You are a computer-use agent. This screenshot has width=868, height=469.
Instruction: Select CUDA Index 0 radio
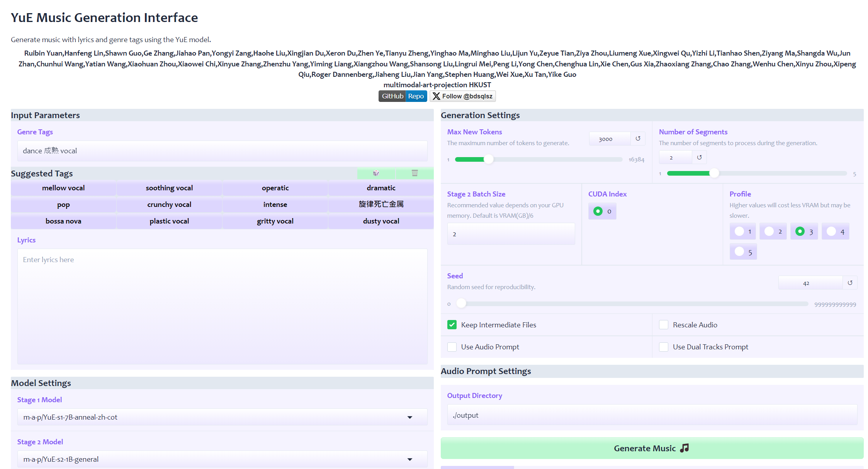point(598,211)
